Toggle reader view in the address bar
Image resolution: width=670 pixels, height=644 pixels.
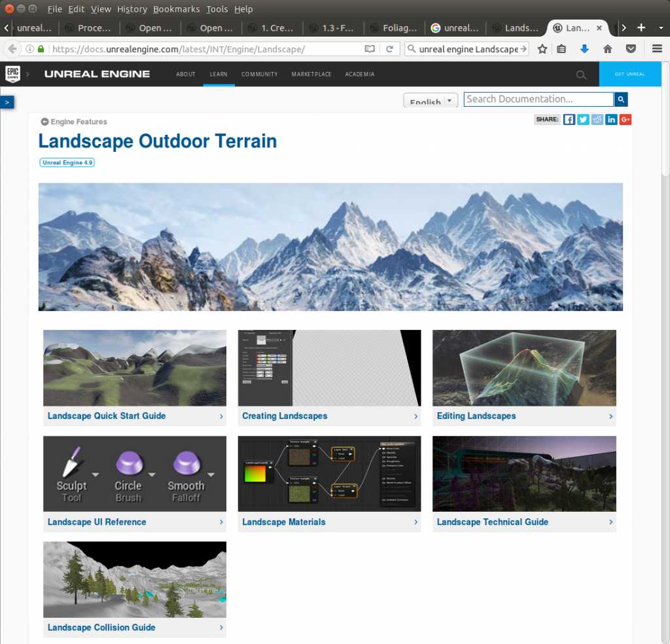click(370, 49)
